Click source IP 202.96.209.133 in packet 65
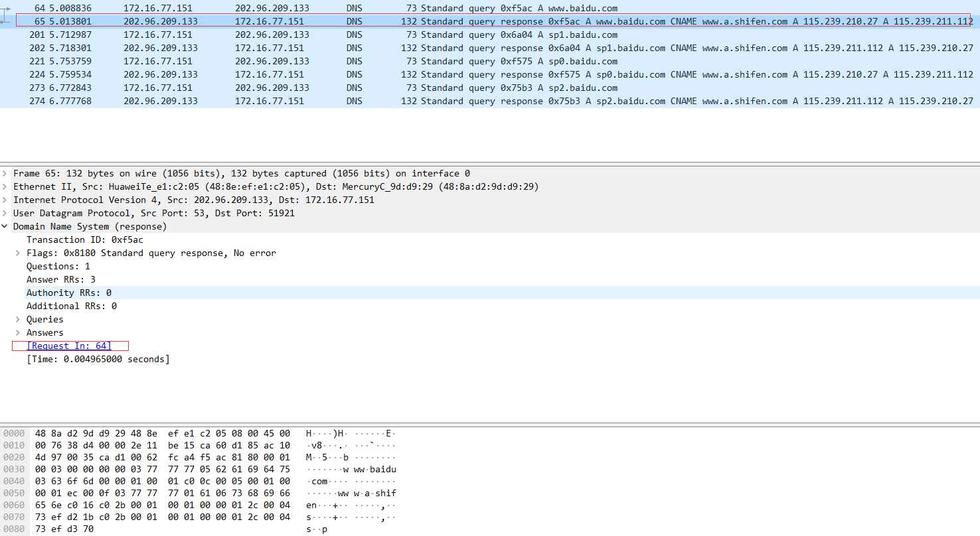This screenshot has width=980, height=536. click(x=161, y=21)
